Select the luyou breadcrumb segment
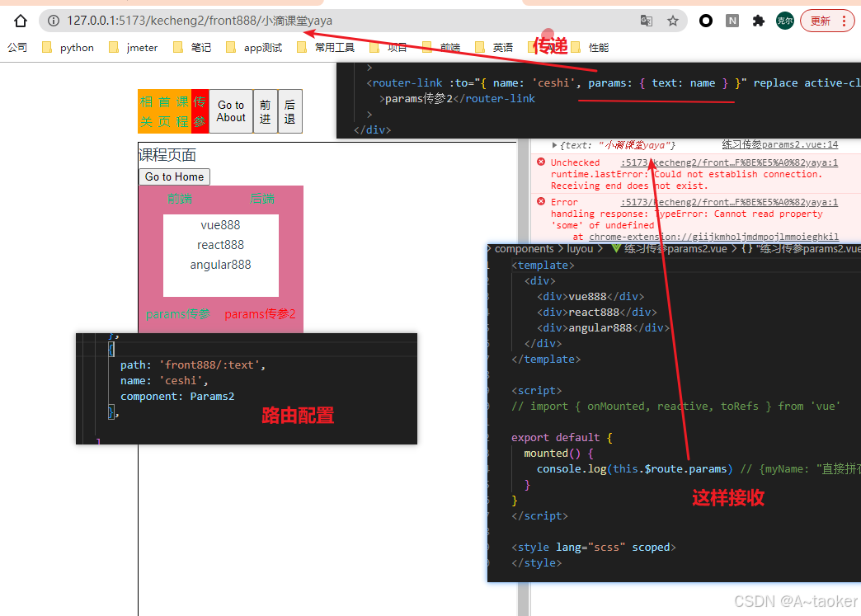This screenshot has height=616, width=861. click(580, 249)
